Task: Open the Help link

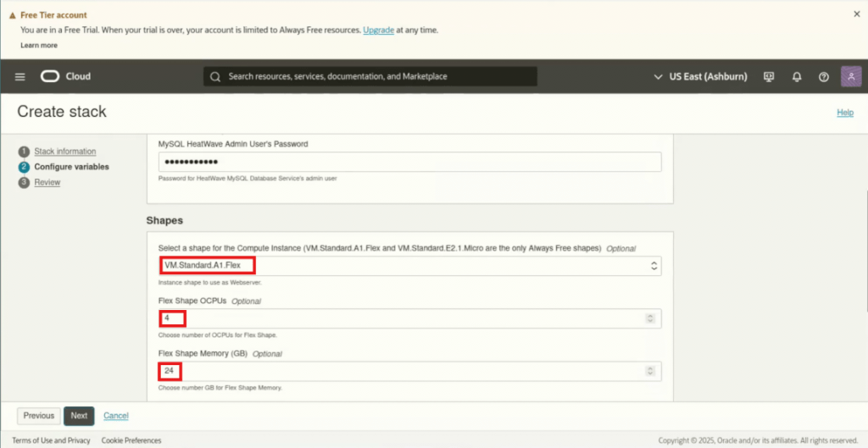Action: coord(845,113)
